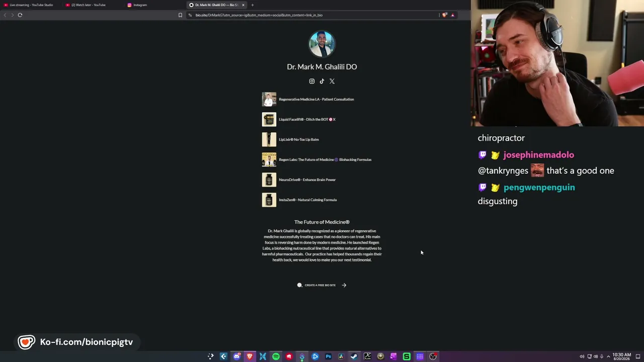The width and height of the screenshot is (644, 362).
Task: Open OBS Studio from the taskbar
Action: 433,356
